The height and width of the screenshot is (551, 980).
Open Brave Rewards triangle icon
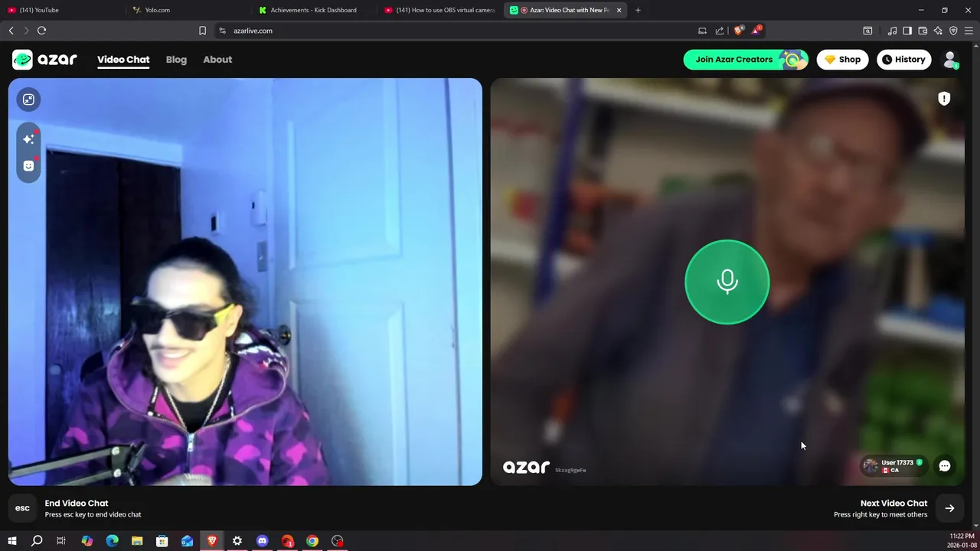[756, 31]
